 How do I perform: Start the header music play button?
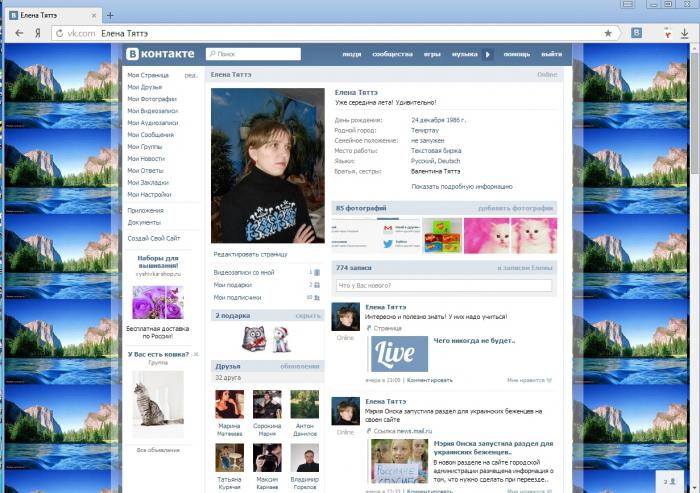(488, 54)
